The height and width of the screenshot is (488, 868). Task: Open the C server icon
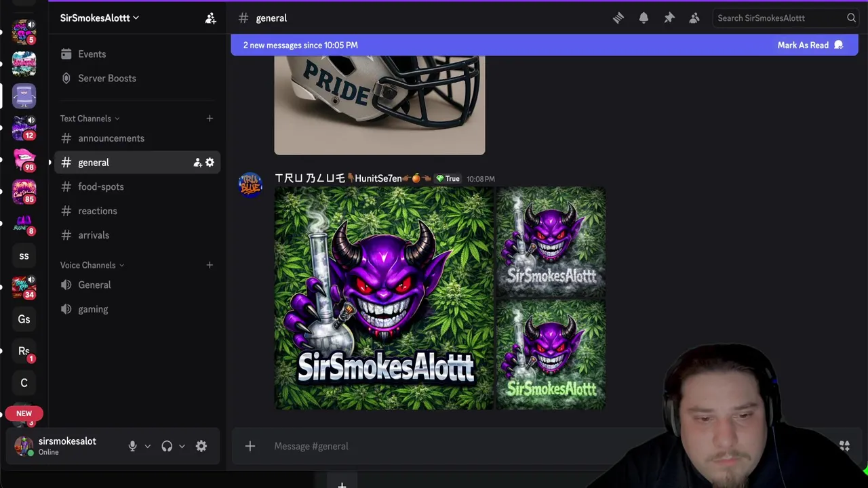tap(24, 383)
